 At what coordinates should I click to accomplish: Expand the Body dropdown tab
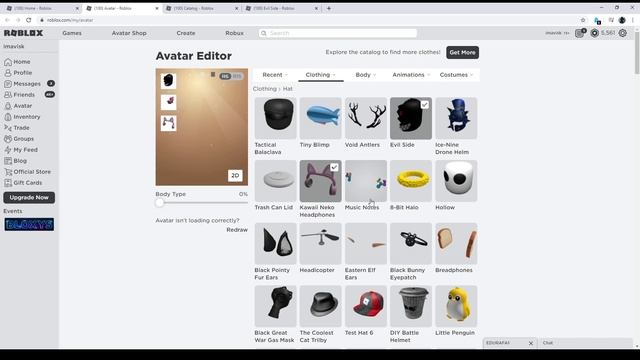pyautogui.click(x=366, y=75)
